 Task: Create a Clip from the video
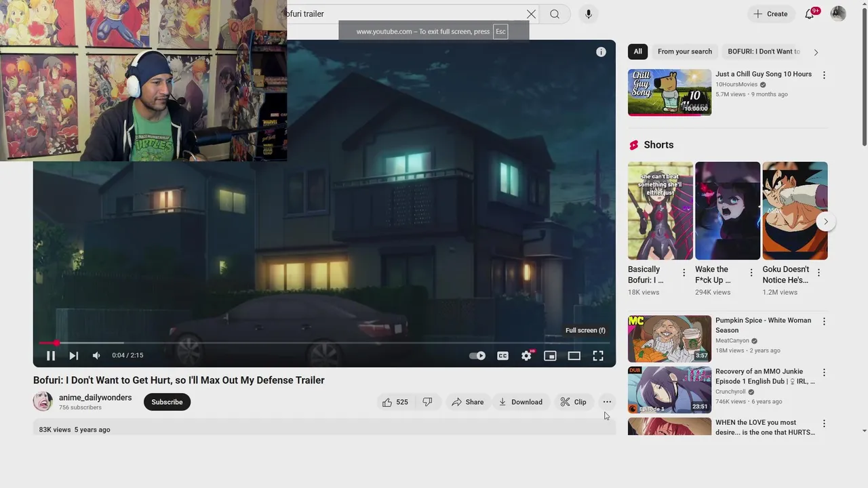574,402
